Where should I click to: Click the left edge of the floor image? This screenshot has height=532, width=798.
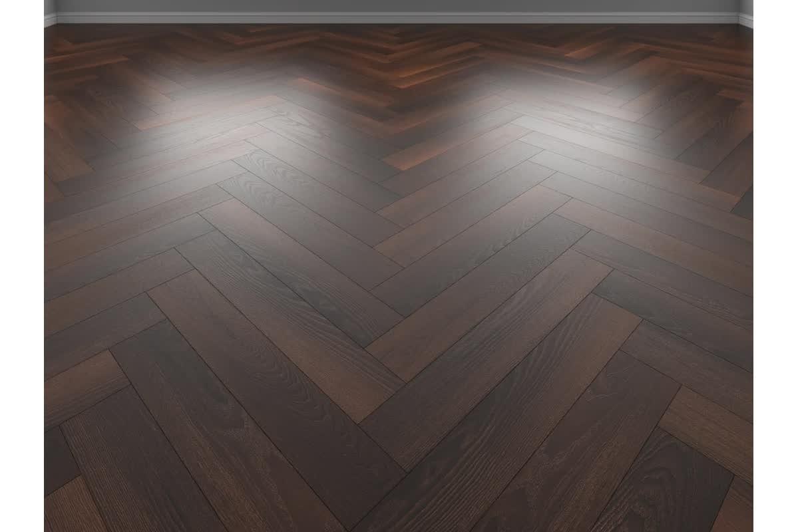tap(47, 266)
